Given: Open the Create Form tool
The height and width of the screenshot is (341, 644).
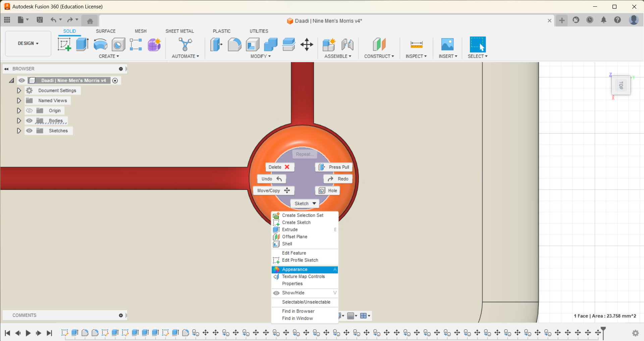Looking at the screenshot, I should point(154,45).
